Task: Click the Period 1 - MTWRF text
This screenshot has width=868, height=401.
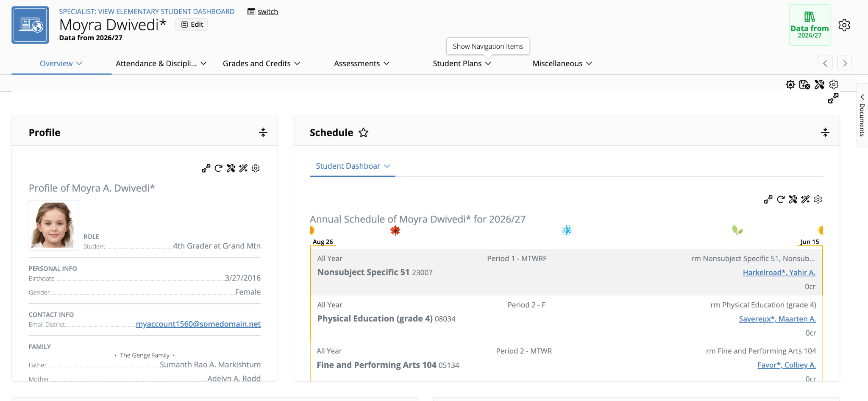Action: tap(517, 259)
